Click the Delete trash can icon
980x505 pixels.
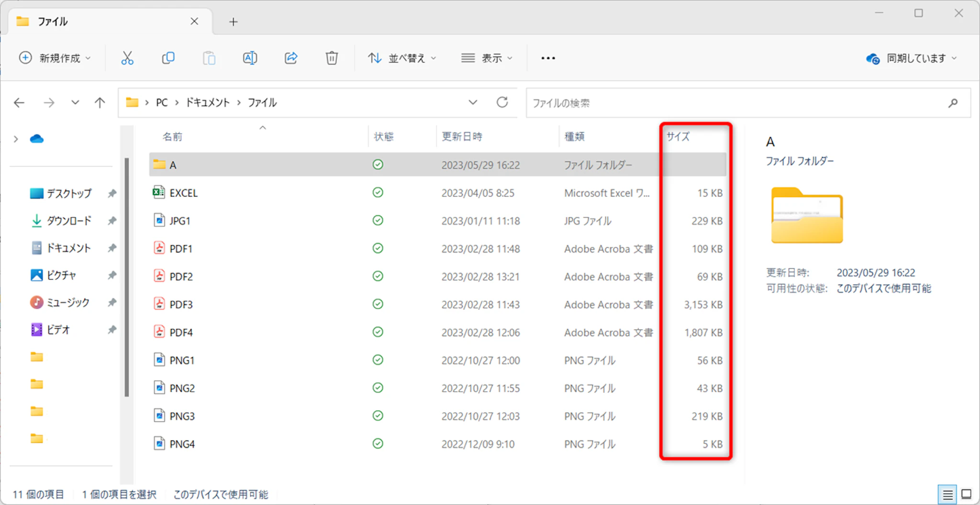332,58
